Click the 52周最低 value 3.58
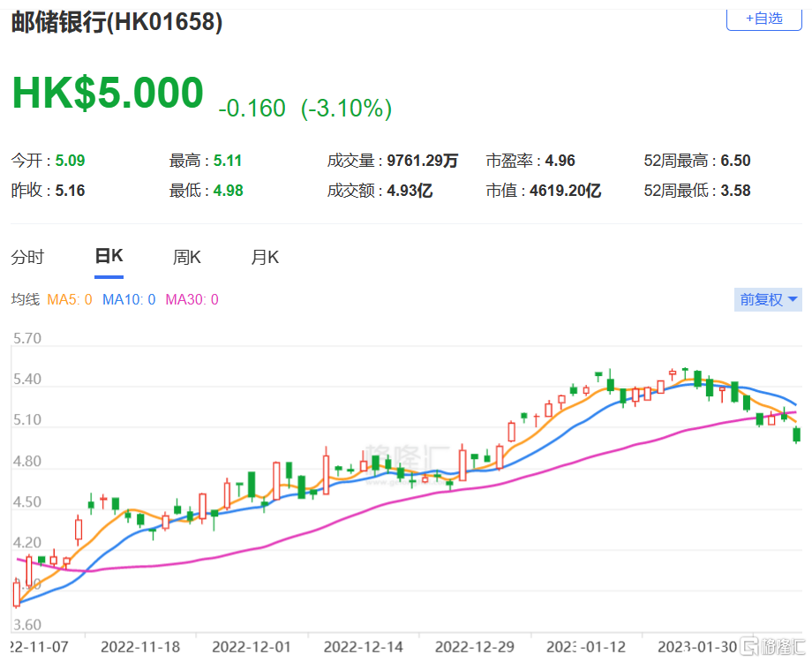Image resolution: width=812 pixels, height=662 pixels. coord(735,192)
